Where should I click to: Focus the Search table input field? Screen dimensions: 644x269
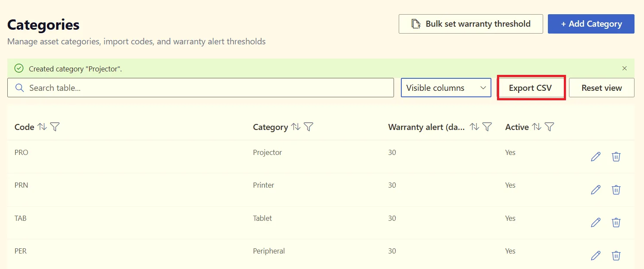tap(200, 88)
